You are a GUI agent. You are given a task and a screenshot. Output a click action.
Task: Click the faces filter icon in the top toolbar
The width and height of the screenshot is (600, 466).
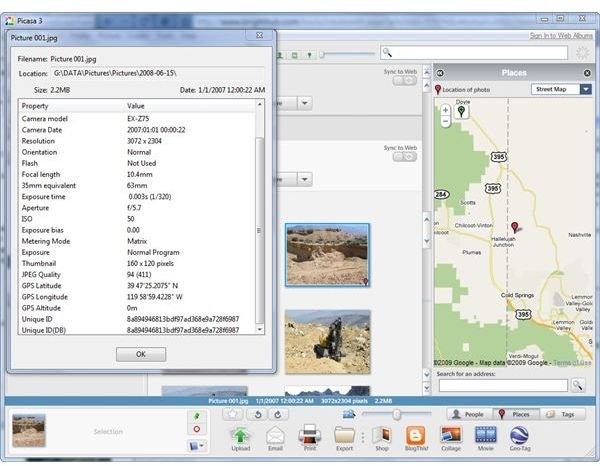click(280, 55)
